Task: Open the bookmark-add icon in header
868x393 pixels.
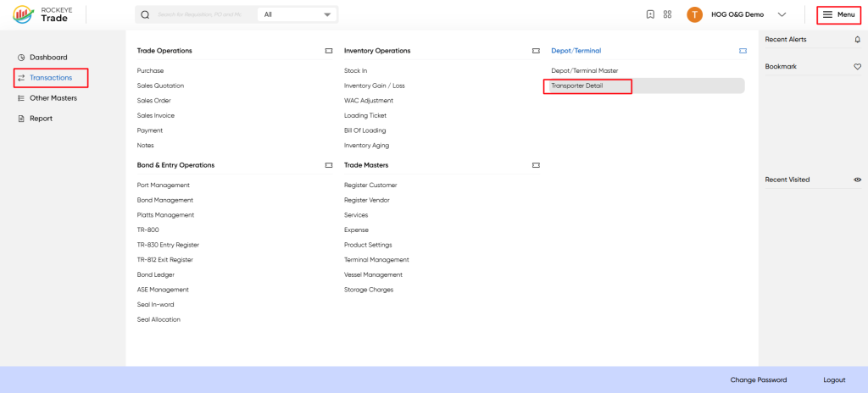Action: point(650,14)
